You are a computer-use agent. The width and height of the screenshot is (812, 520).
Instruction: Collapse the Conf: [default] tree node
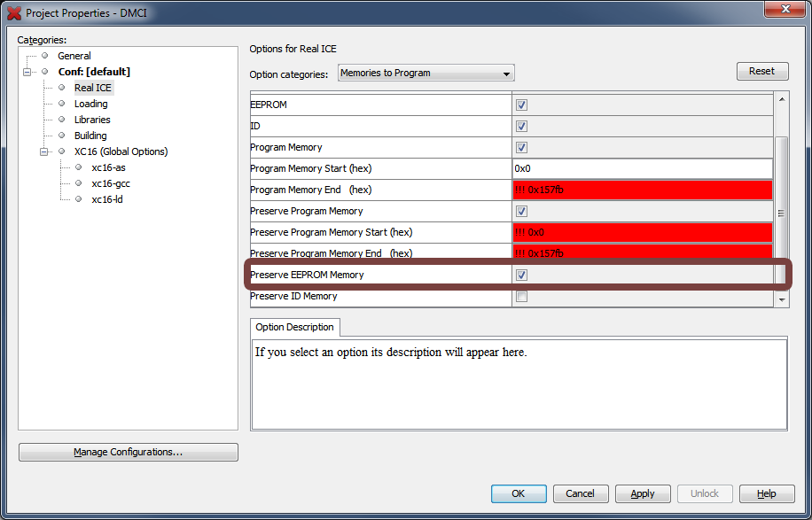pos(27,72)
